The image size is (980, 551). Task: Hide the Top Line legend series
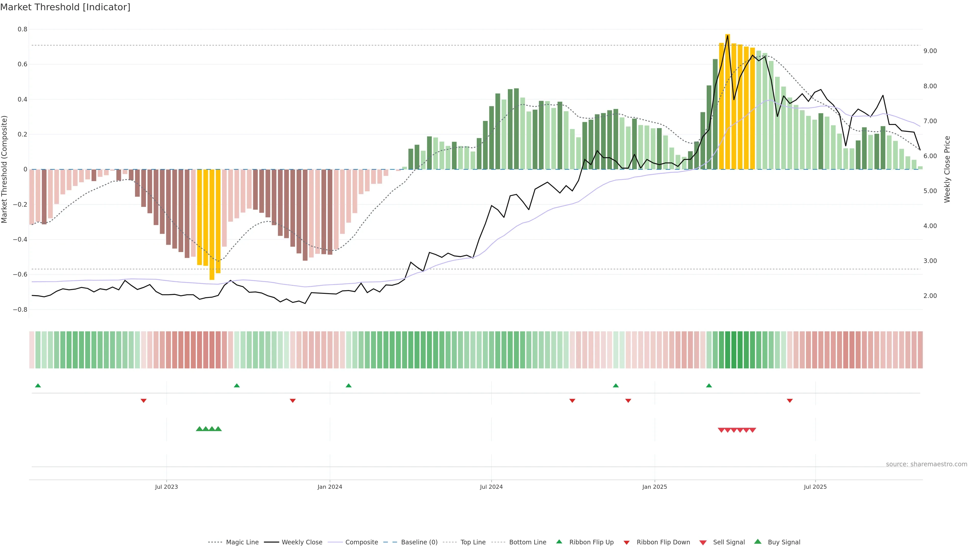473,542
